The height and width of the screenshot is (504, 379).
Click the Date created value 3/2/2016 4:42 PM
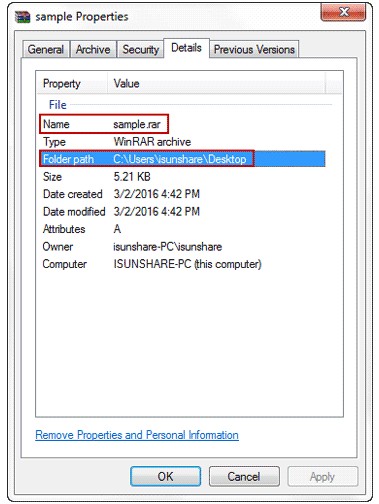[156, 194]
